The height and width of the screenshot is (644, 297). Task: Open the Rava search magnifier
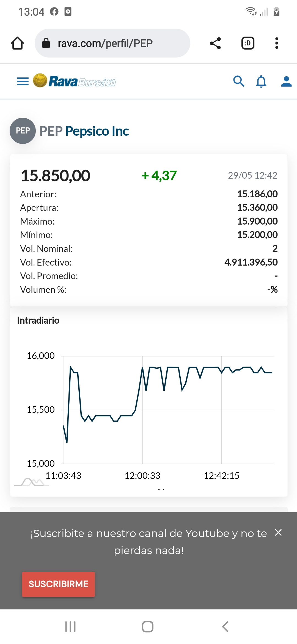click(239, 81)
